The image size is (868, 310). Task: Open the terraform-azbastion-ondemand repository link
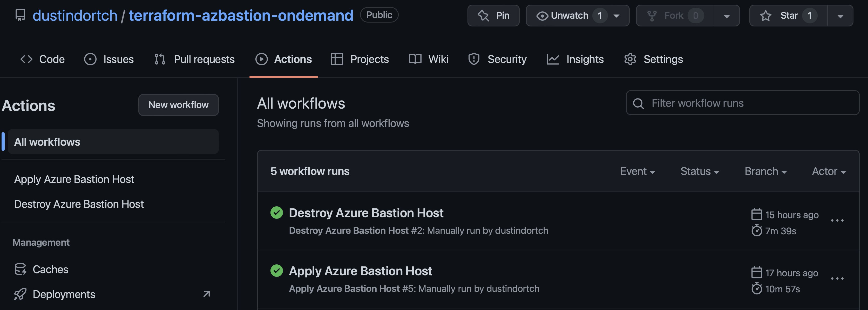click(x=241, y=16)
